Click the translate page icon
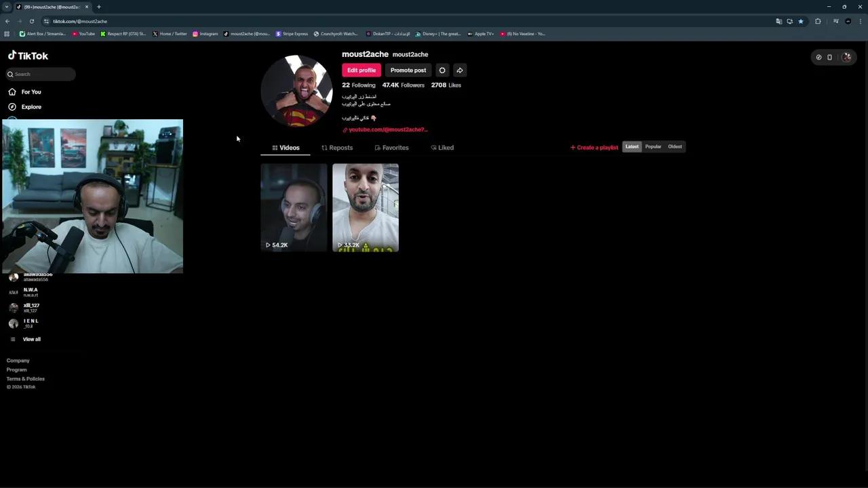This screenshot has width=868, height=488. 779,21
